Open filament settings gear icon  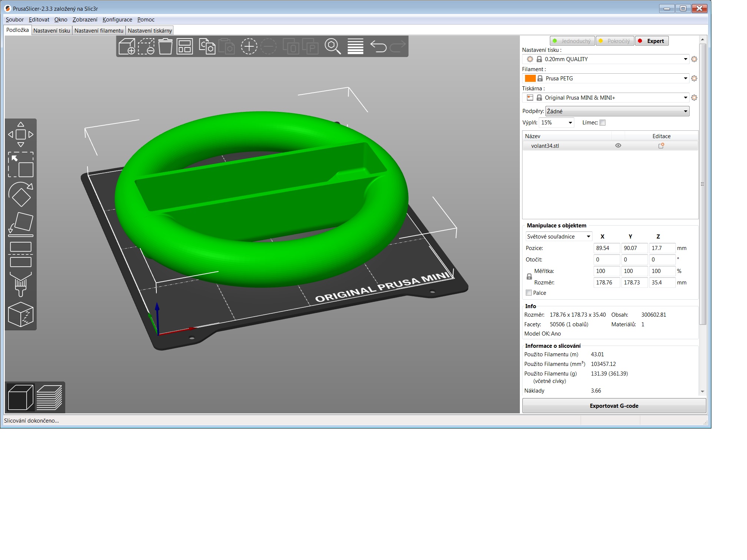[x=694, y=79]
